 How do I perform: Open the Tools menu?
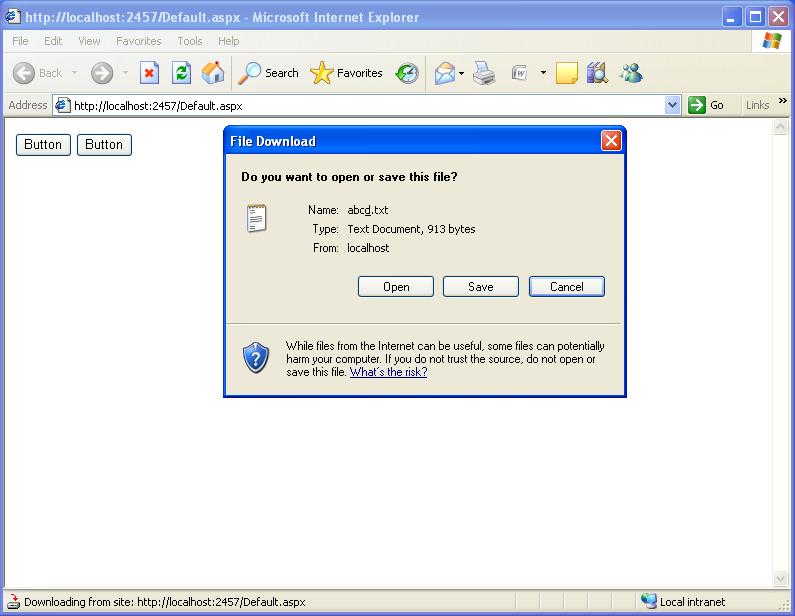coord(190,41)
